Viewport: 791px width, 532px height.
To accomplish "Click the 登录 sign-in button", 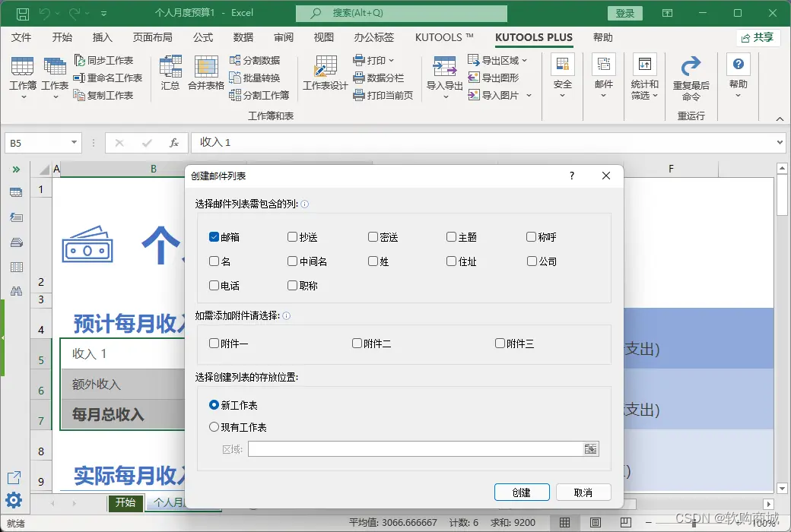I will coord(625,14).
